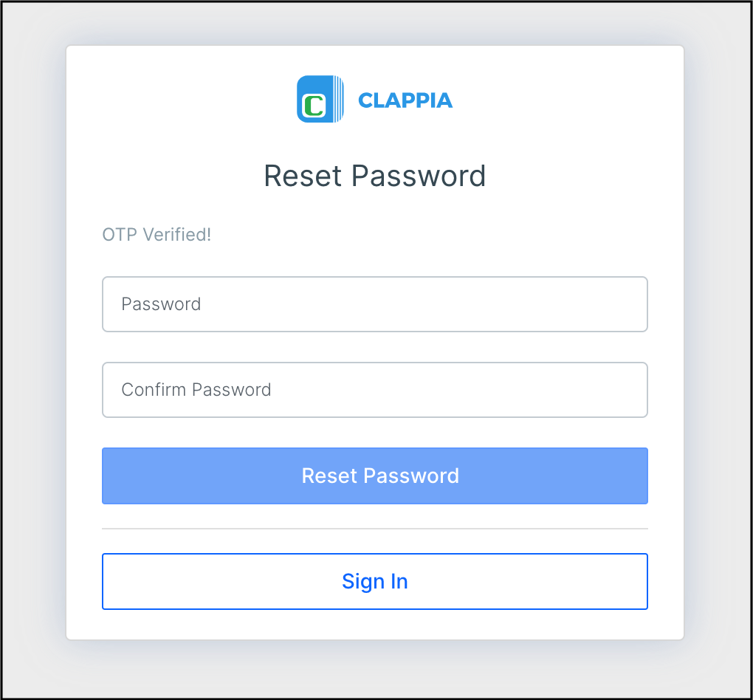The image size is (753, 700).
Task: Select the Confirm Password field
Action: pos(375,390)
